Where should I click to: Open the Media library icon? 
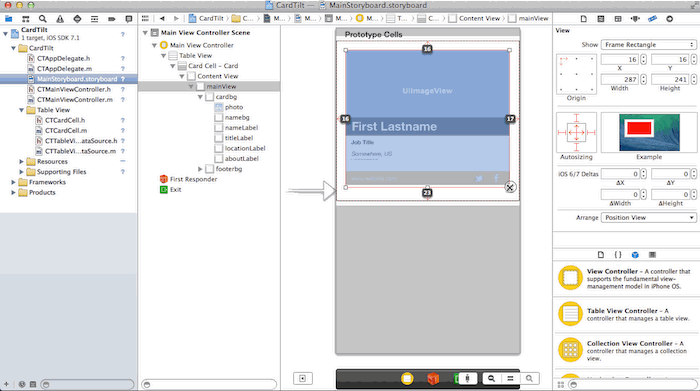pos(652,254)
